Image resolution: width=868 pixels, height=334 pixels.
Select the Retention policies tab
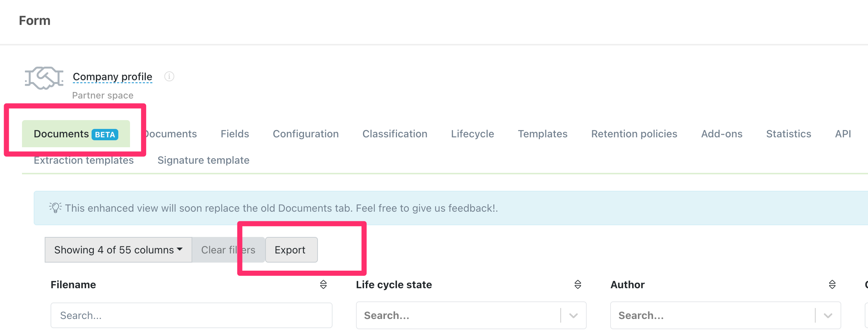(634, 134)
